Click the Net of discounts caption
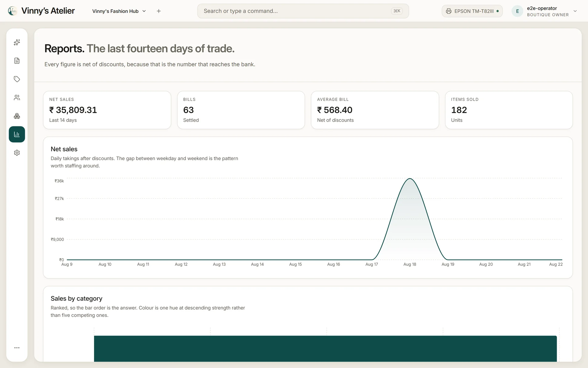The image size is (588, 368). pyautogui.click(x=335, y=120)
